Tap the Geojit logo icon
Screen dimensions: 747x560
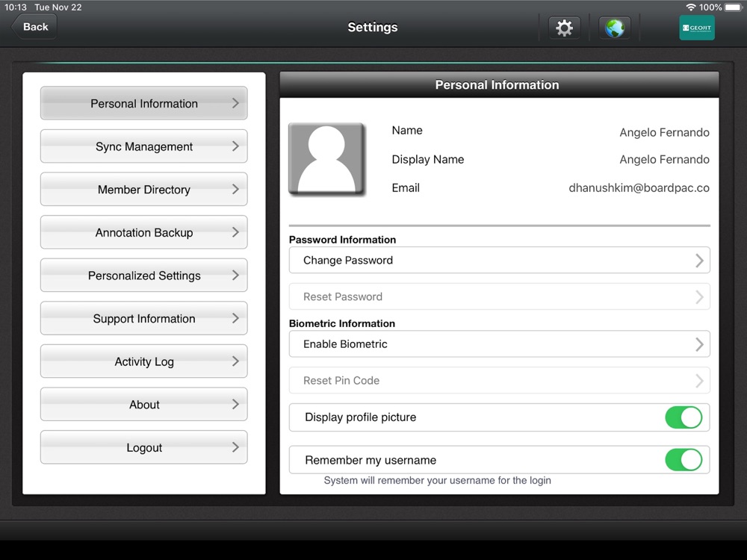[x=696, y=28]
